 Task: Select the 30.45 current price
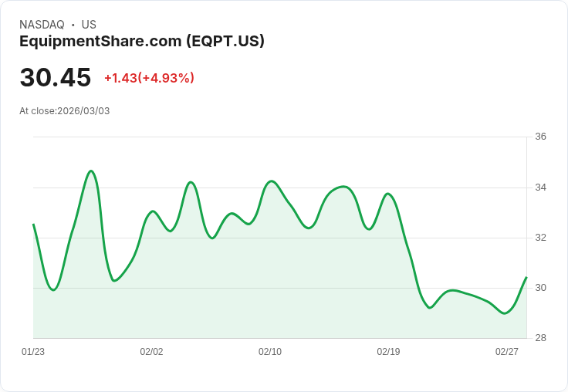[x=56, y=77]
